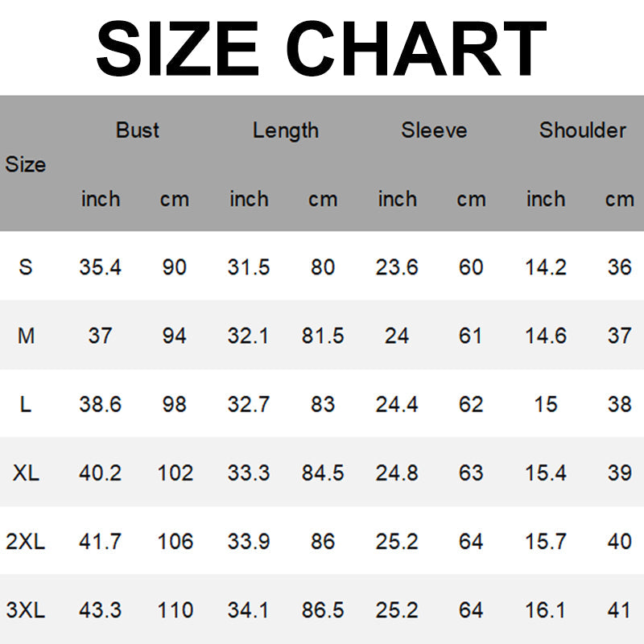This screenshot has width=644, height=644.
Task: Click the 81.5 length cm value
Action: click(x=323, y=336)
